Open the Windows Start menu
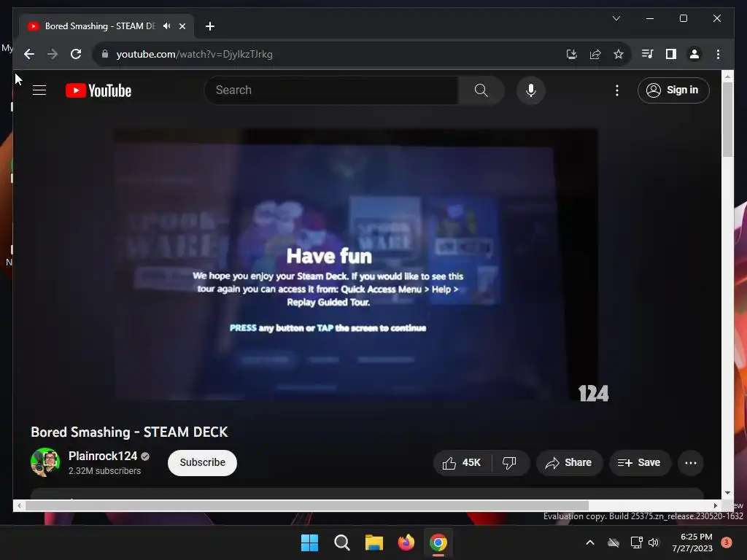This screenshot has height=560, width=747. 309,542
